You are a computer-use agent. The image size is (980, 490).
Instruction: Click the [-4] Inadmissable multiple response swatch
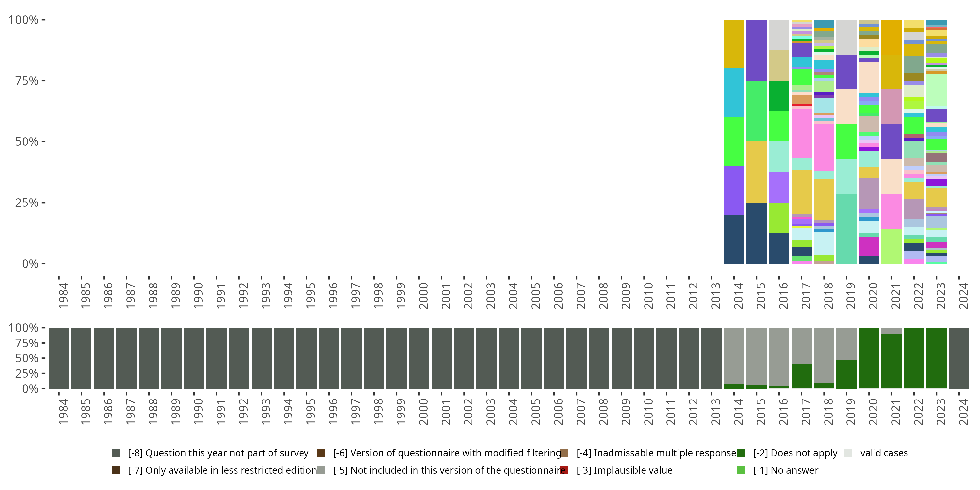click(x=564, y=453)
